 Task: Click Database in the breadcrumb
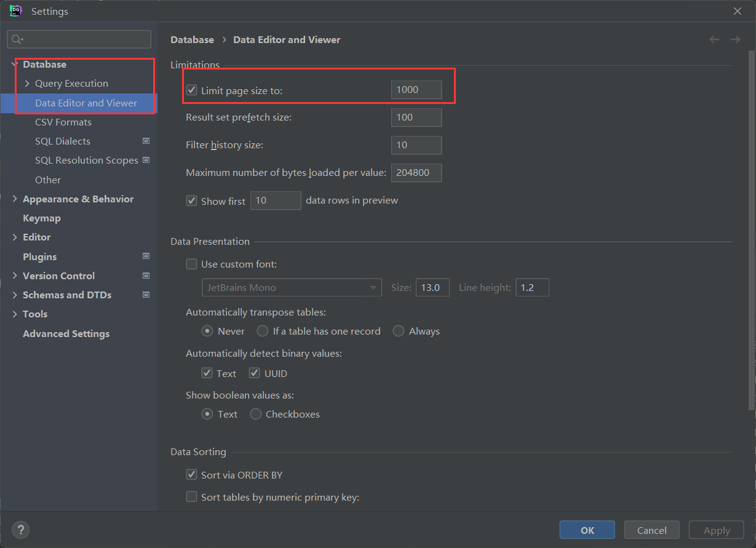tap(192, 39)
